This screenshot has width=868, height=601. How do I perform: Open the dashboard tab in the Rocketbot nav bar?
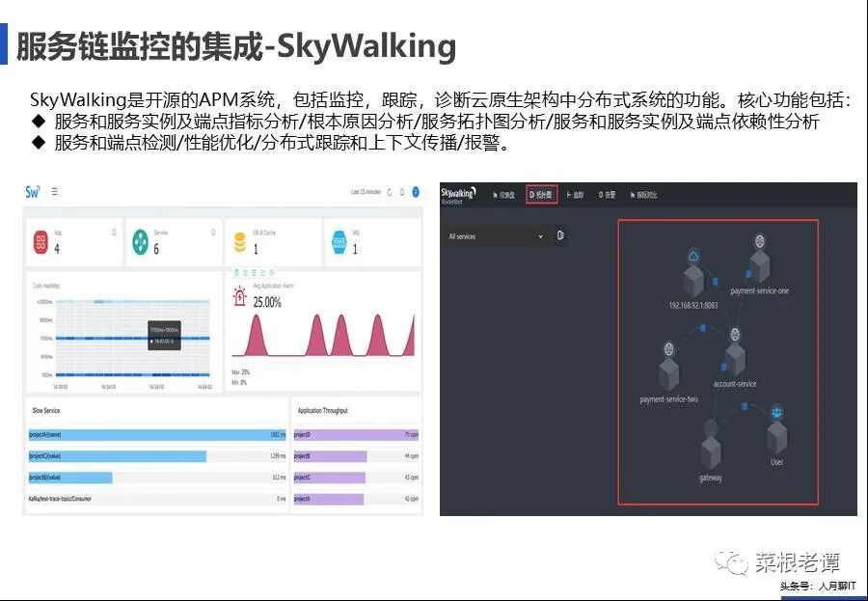tap(503, 195)
